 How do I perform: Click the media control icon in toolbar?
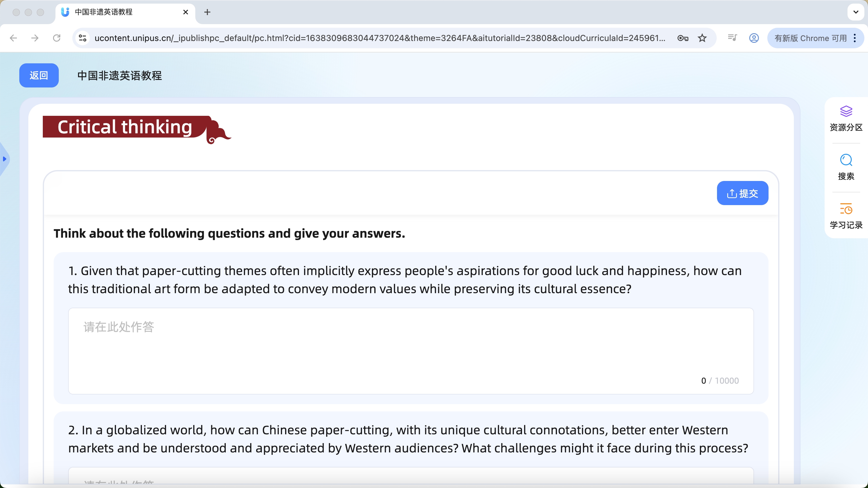[732, 38]
